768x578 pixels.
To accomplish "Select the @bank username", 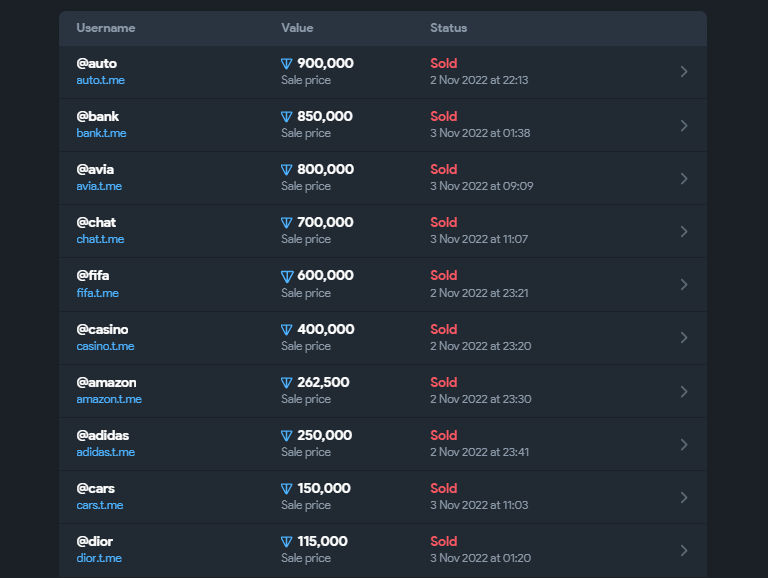I will 98,117.
